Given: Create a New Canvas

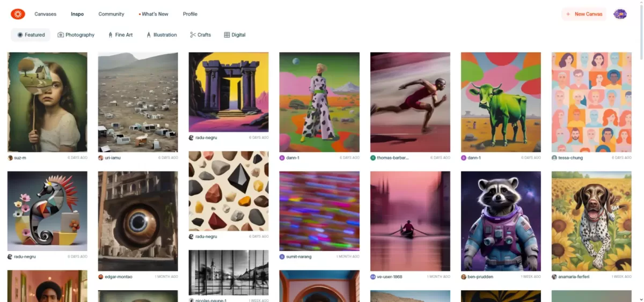Looking at the screenshot, I should tap(584, 14).
